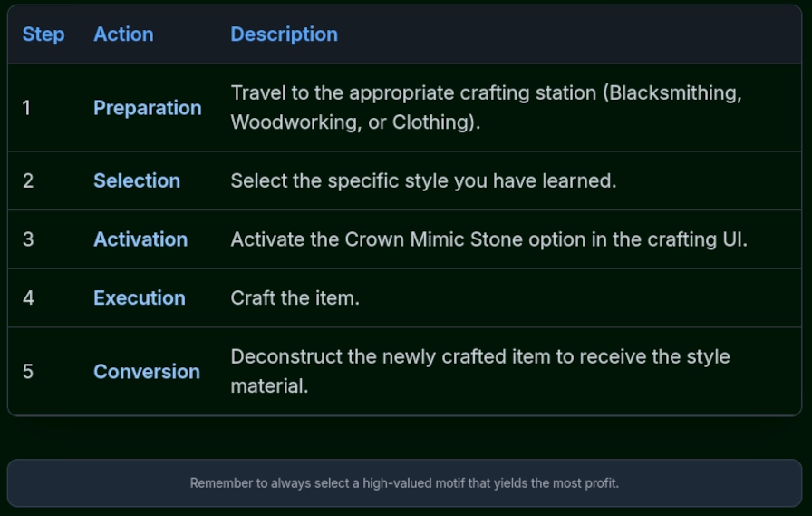Click the 'Craft the item.' description
The width and height of the screenshot is (812, 516).
point(295,298)
